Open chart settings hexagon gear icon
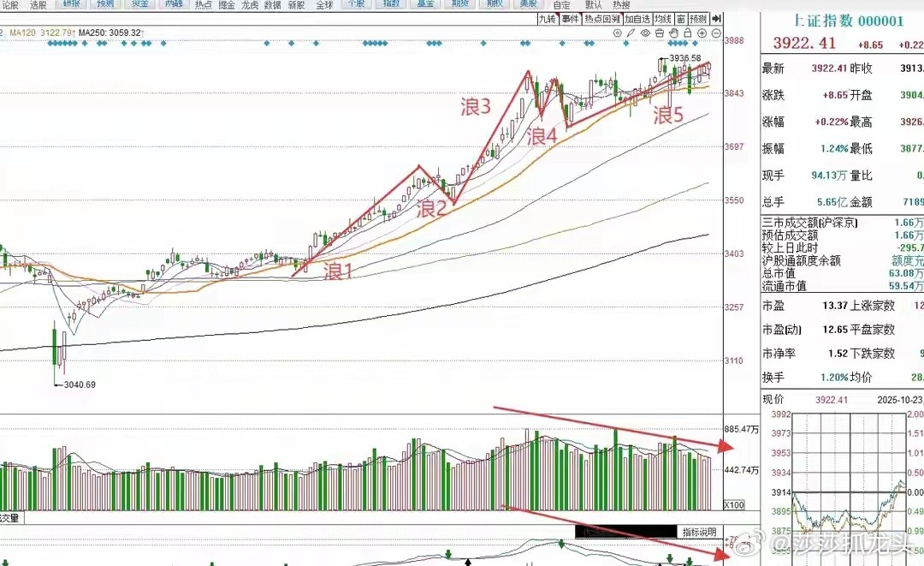The height and width of the screenshot is (566, 924). (x=617, y=33)
